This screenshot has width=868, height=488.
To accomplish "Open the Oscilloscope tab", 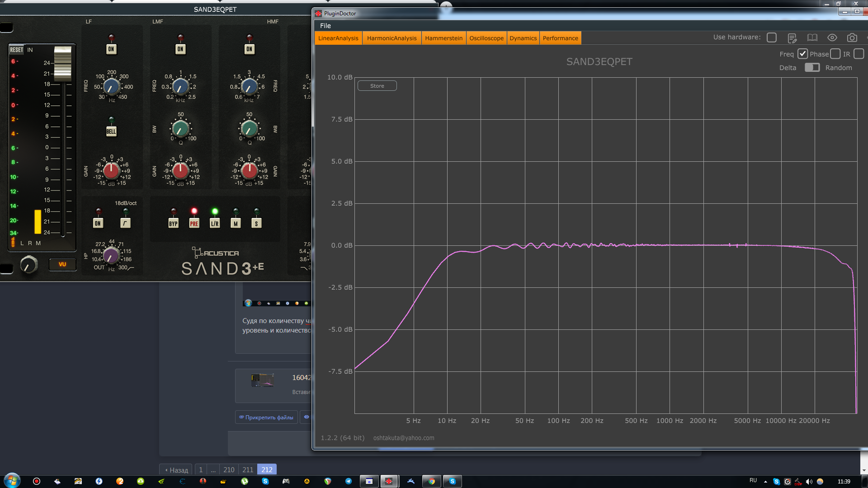I will coord(486,38).
